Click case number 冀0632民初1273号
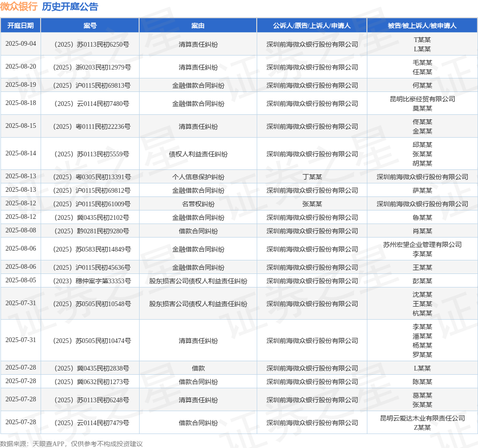This screenshot has width=478, height=448. click(91, 382)
